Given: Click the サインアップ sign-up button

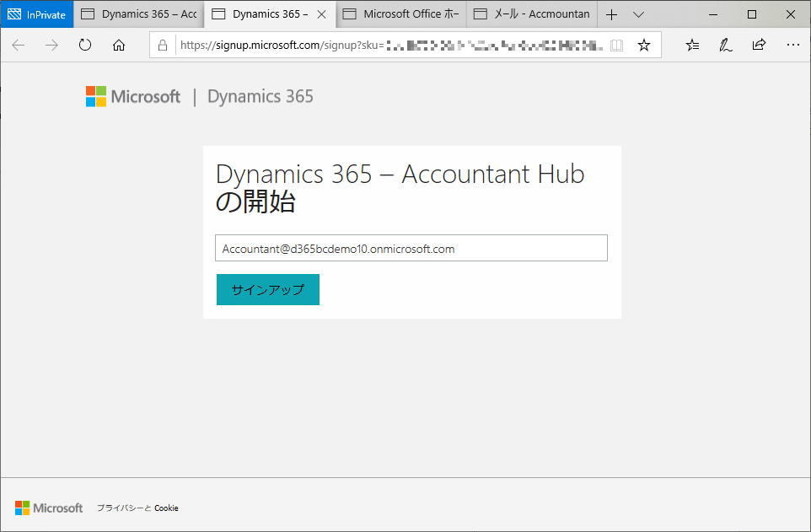Looking at the screenshot, I should coord(268,290).
